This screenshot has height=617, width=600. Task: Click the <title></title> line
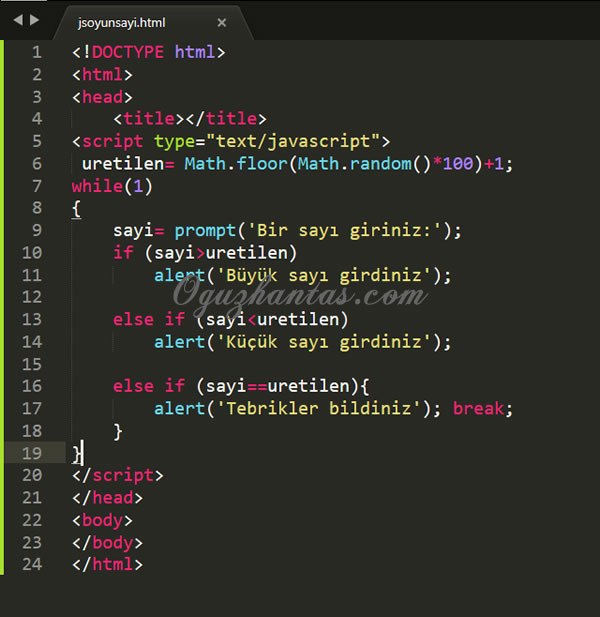tap(190, 119)
